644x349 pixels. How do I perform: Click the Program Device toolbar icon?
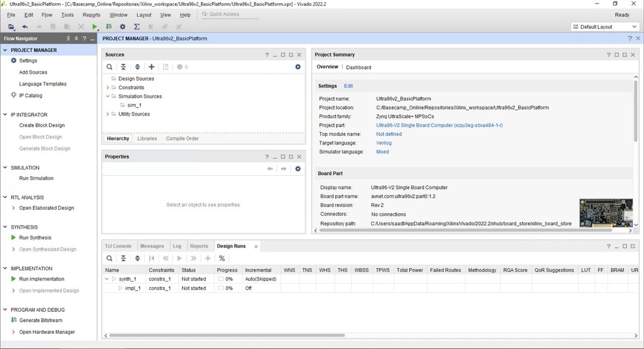(x=109, y=27)
